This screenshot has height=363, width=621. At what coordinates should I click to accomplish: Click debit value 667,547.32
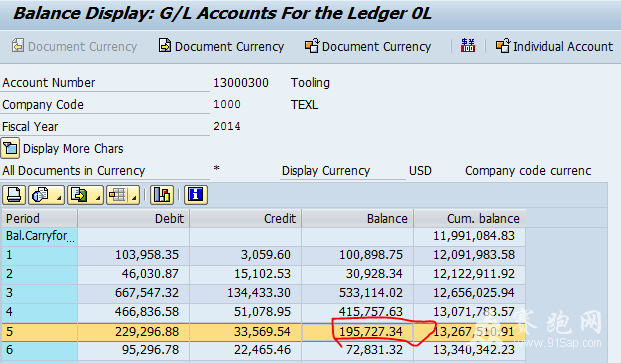[147, 293]
